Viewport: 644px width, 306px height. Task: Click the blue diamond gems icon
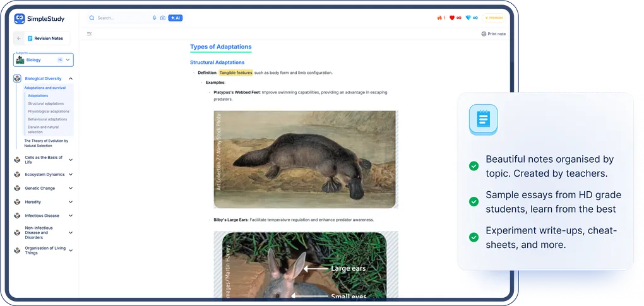468,18
